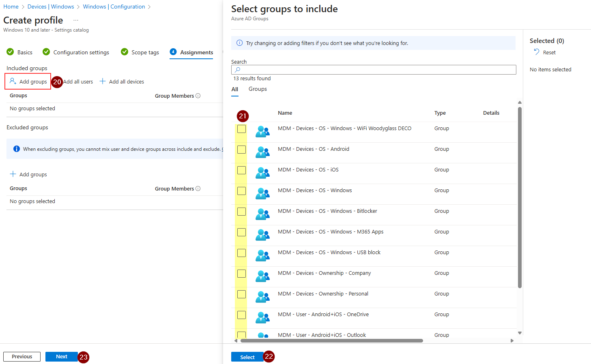Click Group Members info icon under Included groups
This screenshot has height=364, width=591.
pyautogui.click(x=198, y=96)
